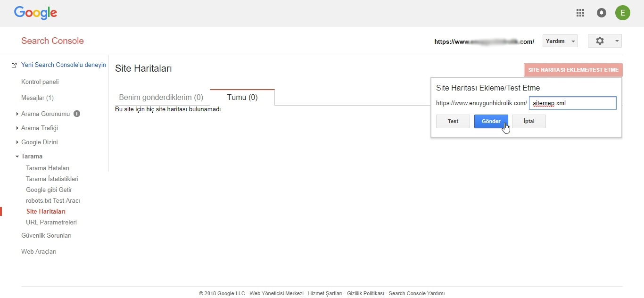The height and width of the screenshot is (298, 644).
Task: Expand the Google Dizini section arrow
Action: pyautogui.click(x=17, y=142)
